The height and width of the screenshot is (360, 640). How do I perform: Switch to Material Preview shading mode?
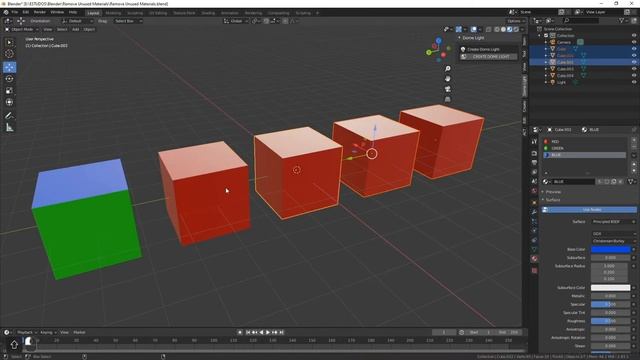tap(510, 29)
